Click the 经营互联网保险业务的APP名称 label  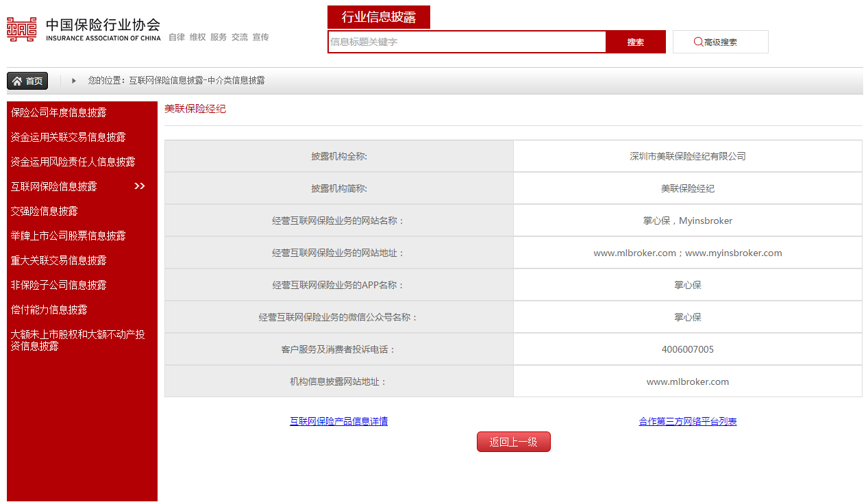339,286
